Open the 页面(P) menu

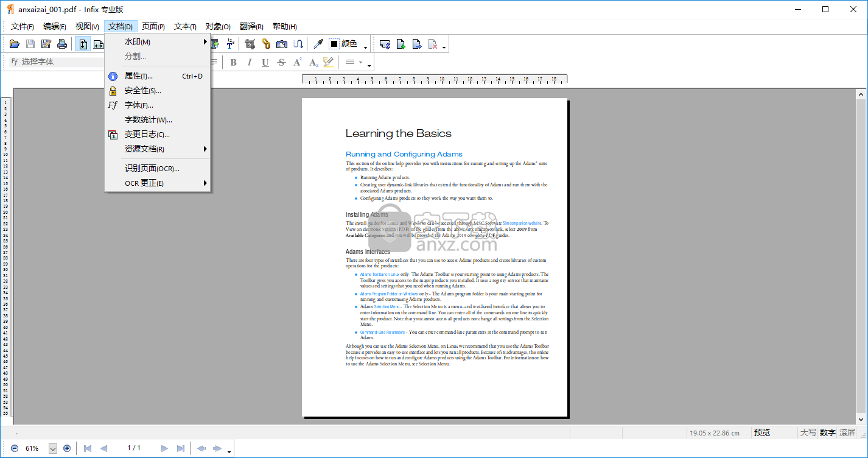pyautogui.click(x=153, y=26)
